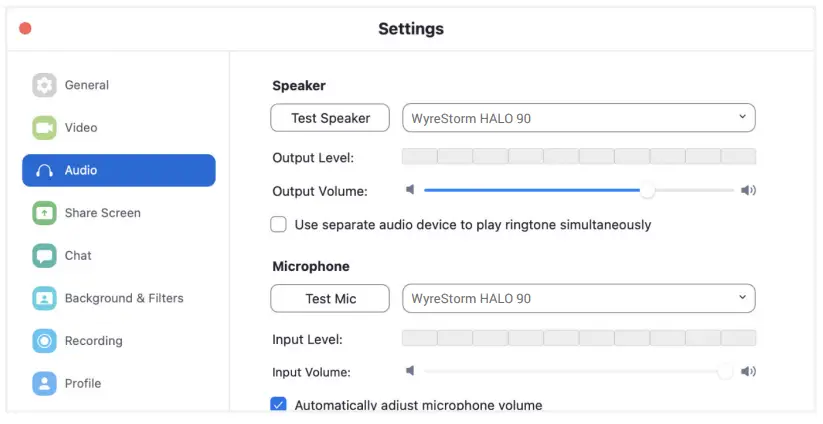Disable automatically adjust microphone volume
The image size is (823, 424).
279,405
